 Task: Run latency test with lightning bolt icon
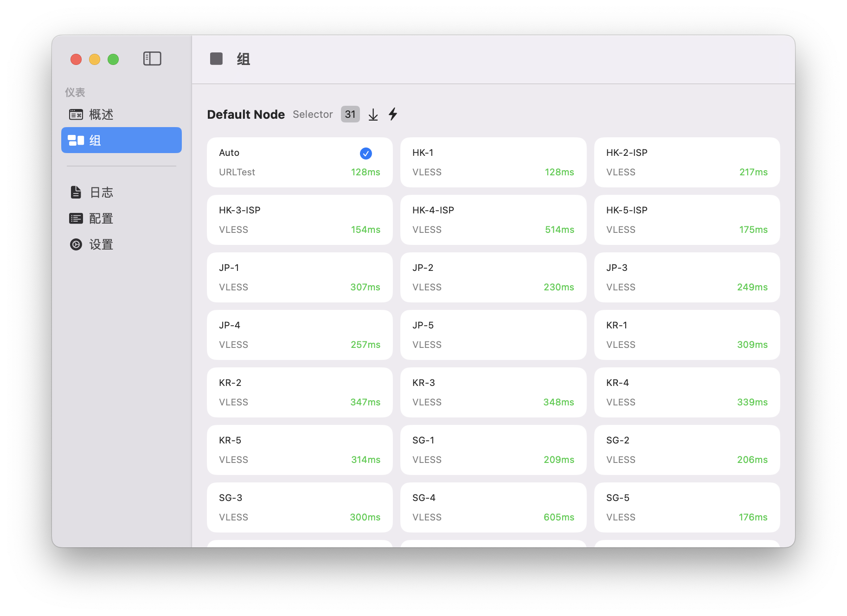coord(393,114)
